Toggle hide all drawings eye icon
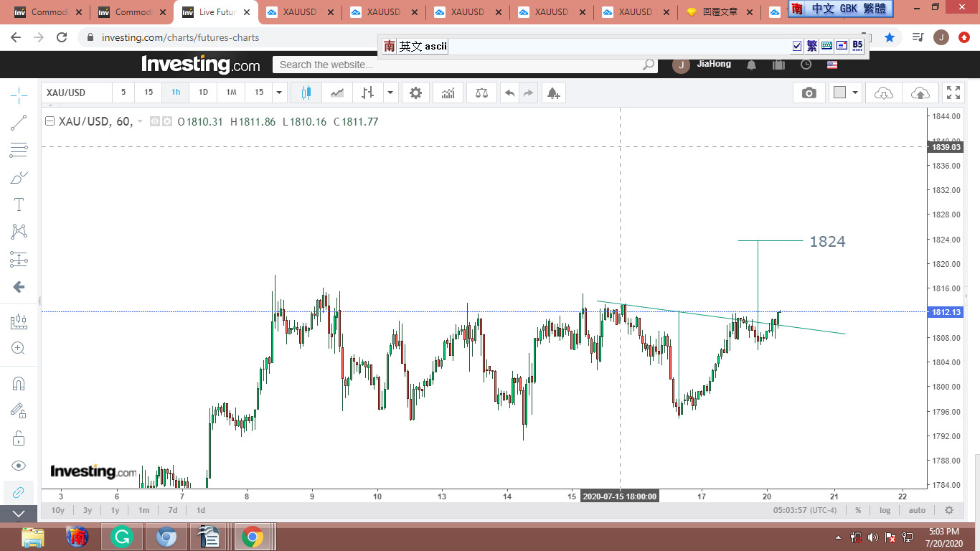Screen dimensions: 980x551 point(19,465)
